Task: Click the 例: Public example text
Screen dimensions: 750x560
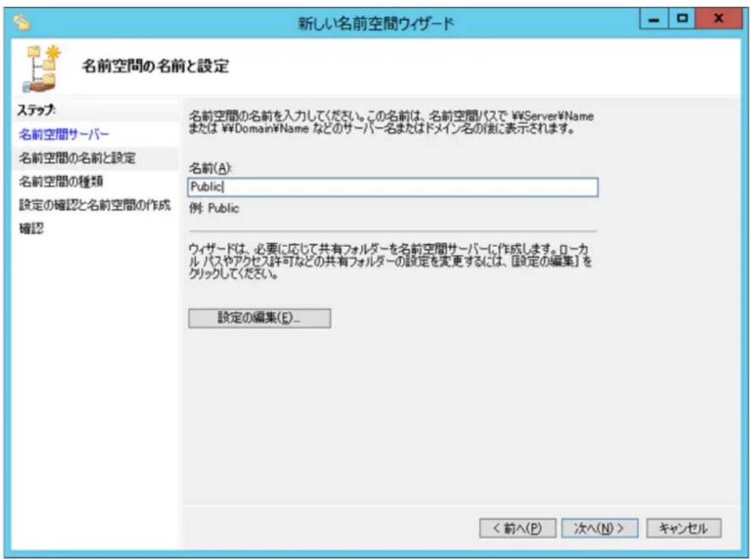Action: coord(215,209)
